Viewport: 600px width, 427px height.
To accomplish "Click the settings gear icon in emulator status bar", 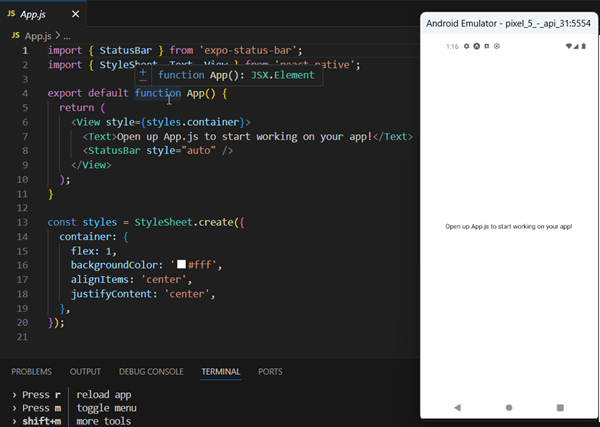I will [466, 46].
